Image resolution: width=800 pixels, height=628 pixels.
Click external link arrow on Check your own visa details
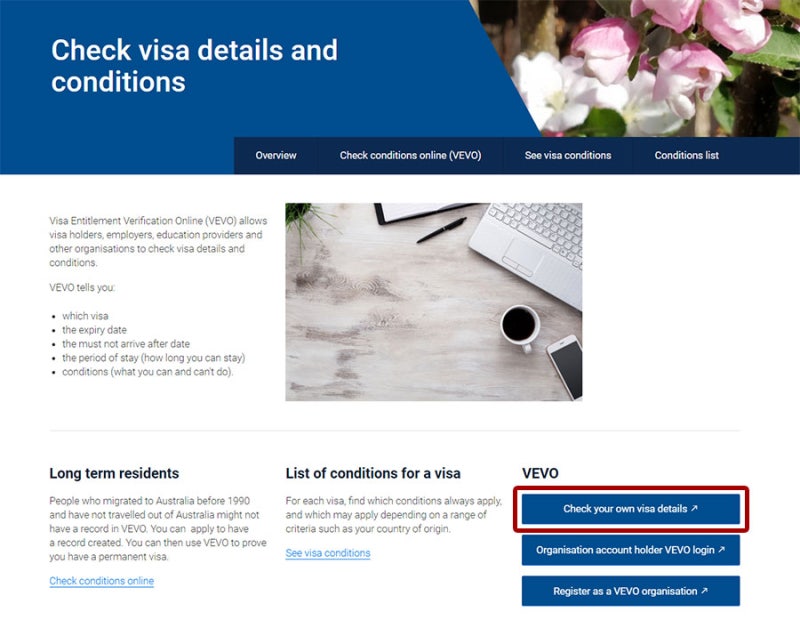(694, 508)
